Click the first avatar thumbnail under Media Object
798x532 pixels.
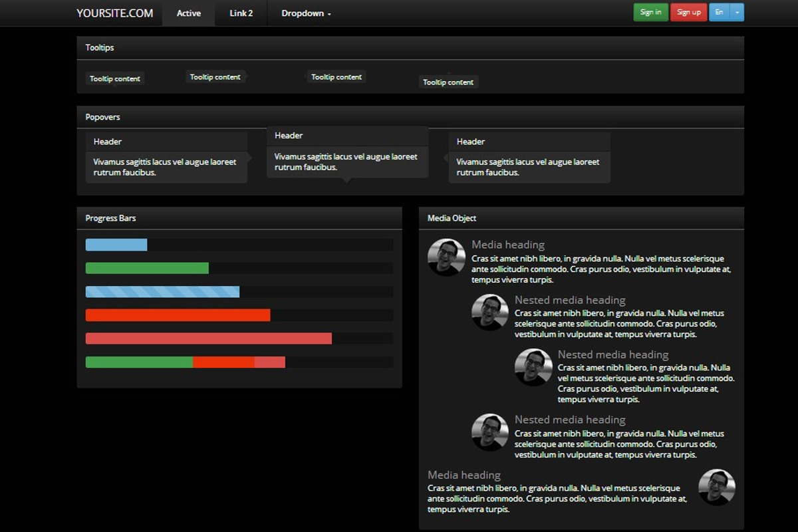(446, 257)
